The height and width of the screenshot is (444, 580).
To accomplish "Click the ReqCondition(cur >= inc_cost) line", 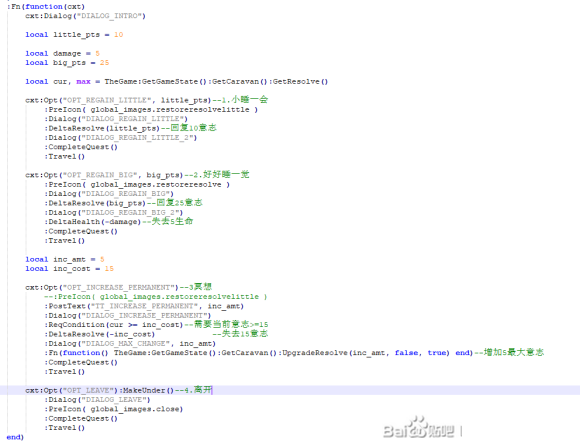I will click(113, 325).
